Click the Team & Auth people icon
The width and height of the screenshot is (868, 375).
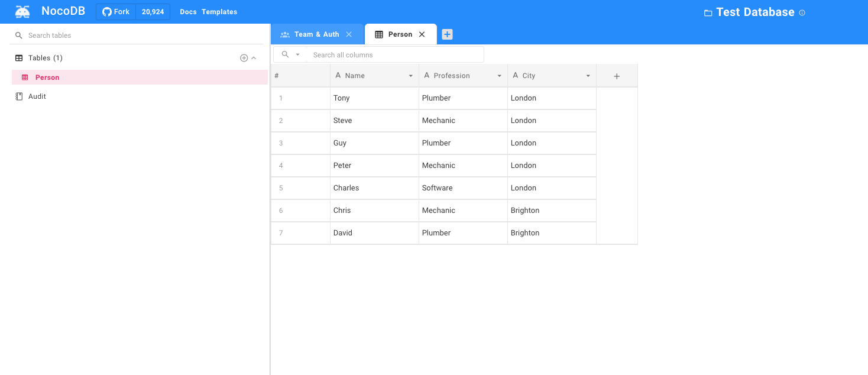[285, 34]
